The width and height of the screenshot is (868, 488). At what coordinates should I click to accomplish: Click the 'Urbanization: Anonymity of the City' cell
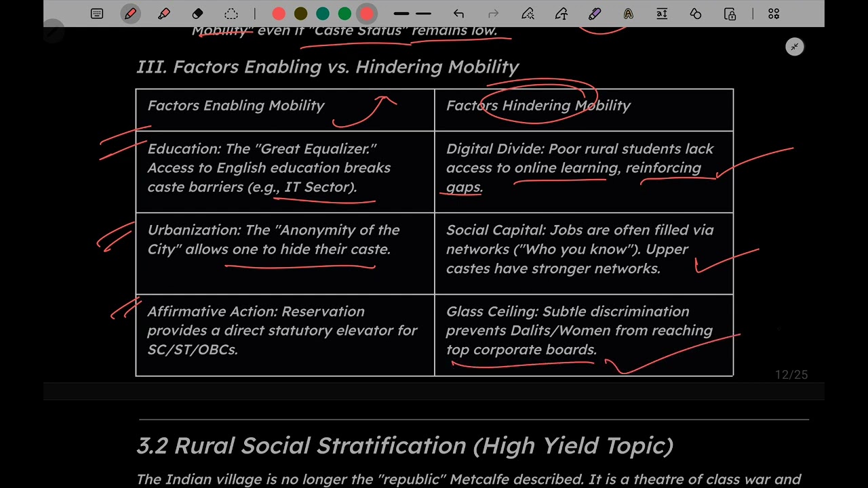point(285,253)
